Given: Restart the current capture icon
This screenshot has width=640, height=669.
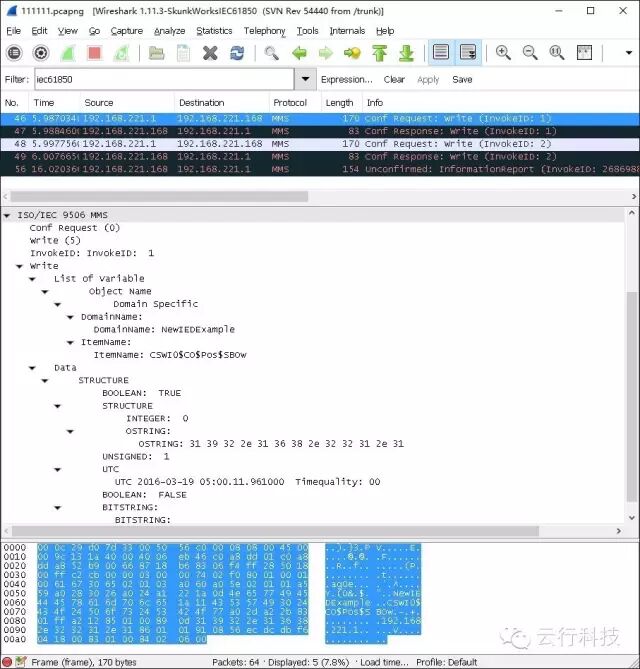Looking at the screenshot, I should (121, 53).
